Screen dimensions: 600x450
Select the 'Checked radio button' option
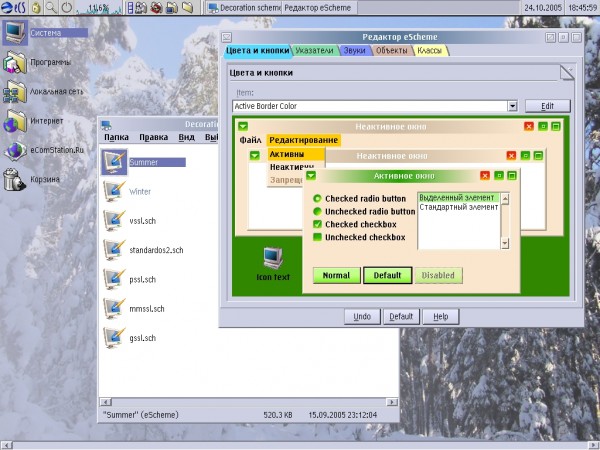[317, 199]
